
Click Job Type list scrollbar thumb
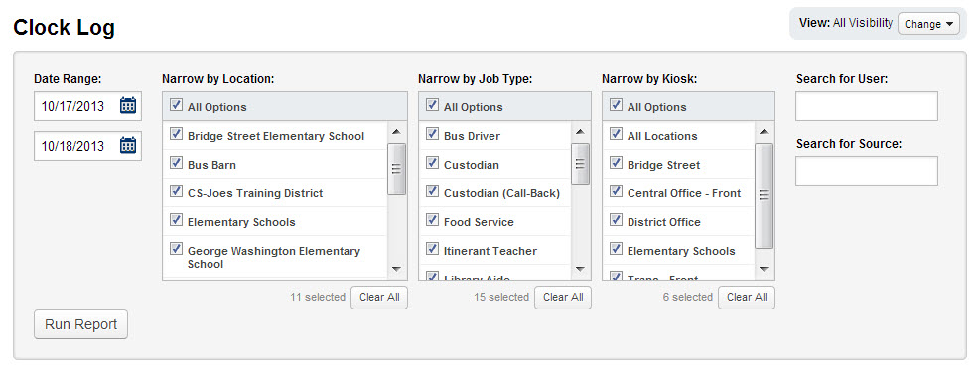pos(580,164)
